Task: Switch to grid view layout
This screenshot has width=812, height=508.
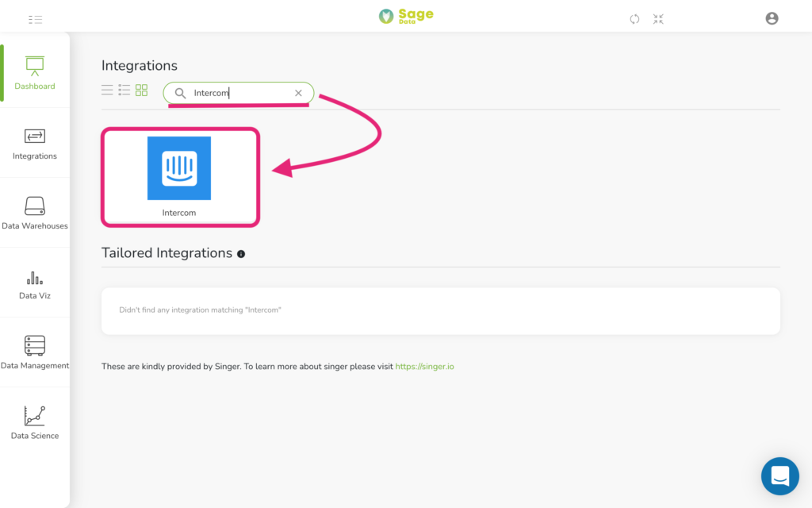Action: (x=141, y=90)
